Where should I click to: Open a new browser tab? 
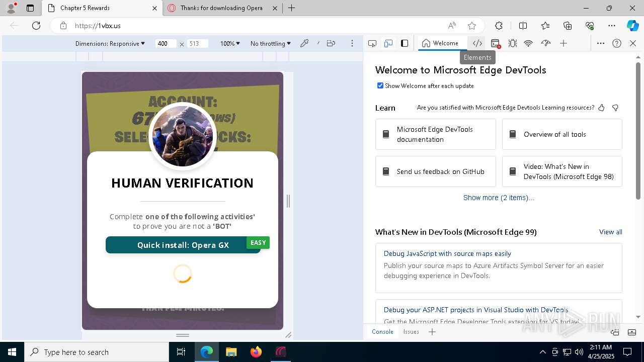point(291,8)
